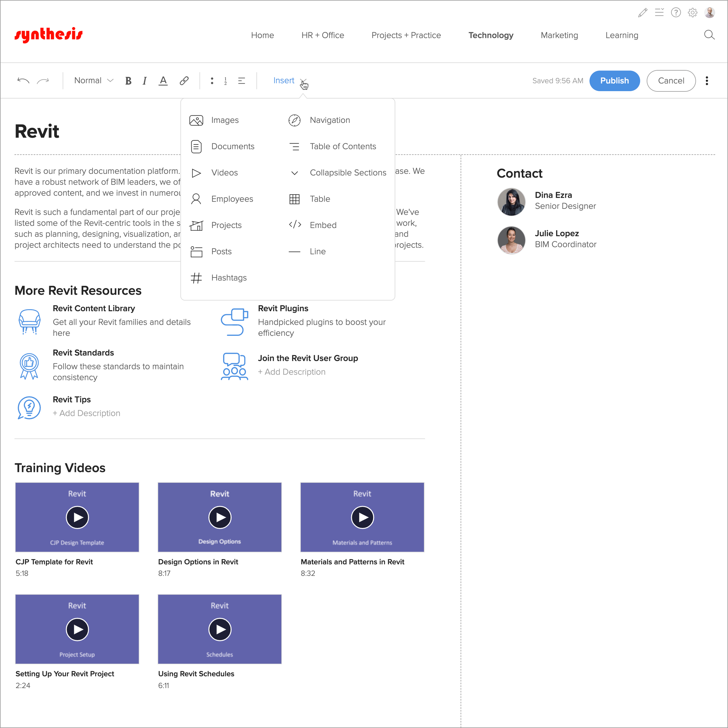Click the Cancel button

[671, 81]
